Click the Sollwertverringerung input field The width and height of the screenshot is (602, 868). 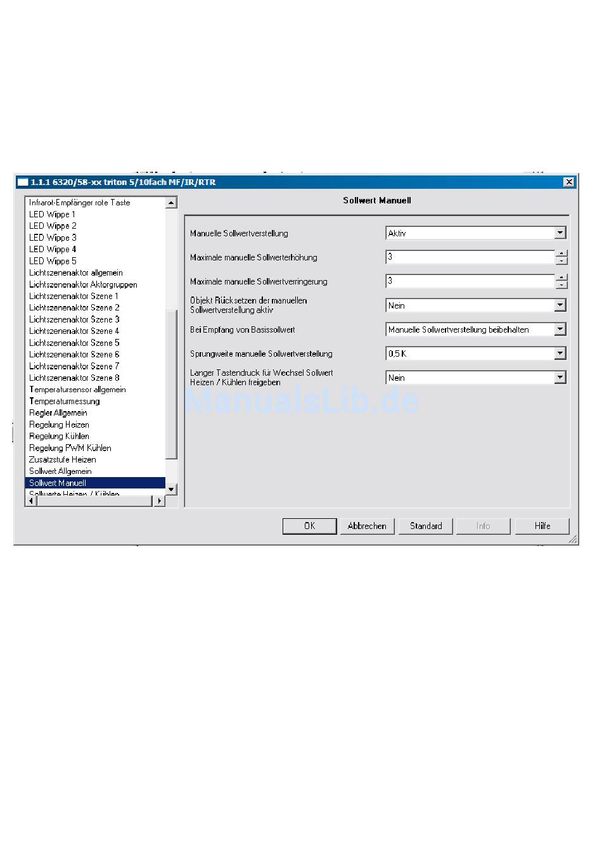(x=470, y=281)
